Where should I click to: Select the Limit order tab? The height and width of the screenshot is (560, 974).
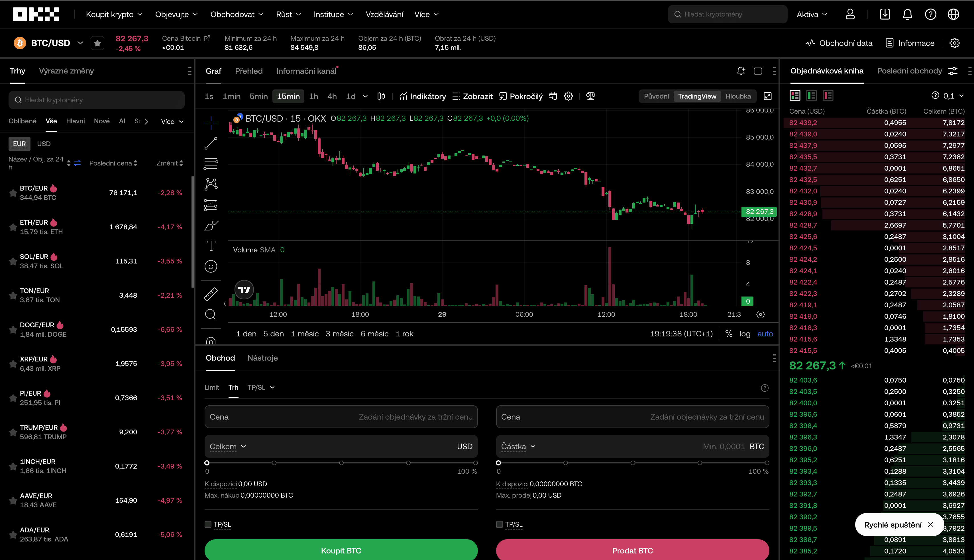point(211,387)
